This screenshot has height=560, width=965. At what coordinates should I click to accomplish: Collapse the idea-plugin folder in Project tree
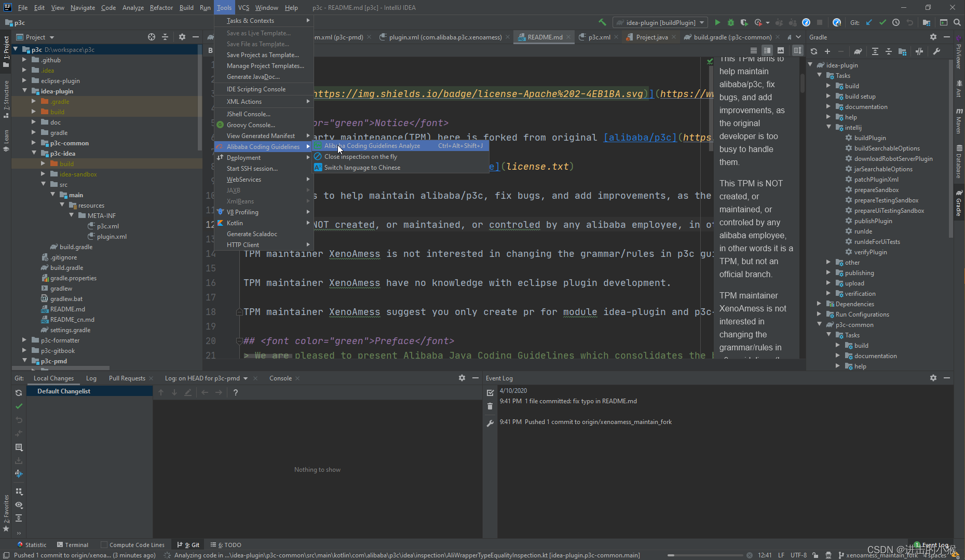(24, 91)
